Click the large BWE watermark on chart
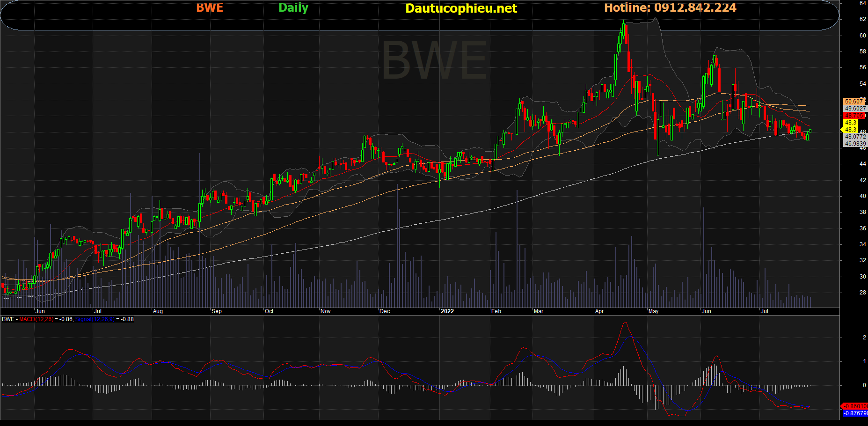 pos(434,61)
